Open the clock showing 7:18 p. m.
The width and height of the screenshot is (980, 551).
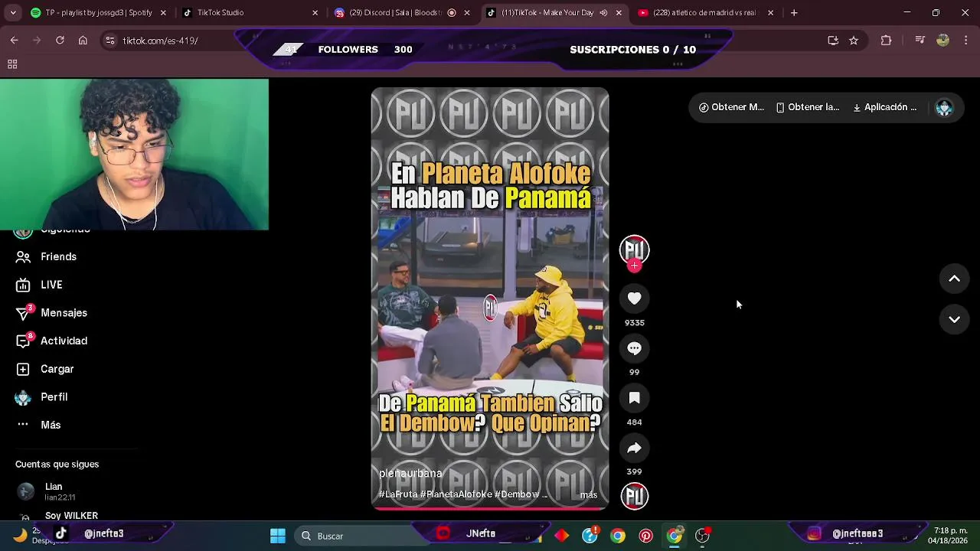(x=948, y=536)
